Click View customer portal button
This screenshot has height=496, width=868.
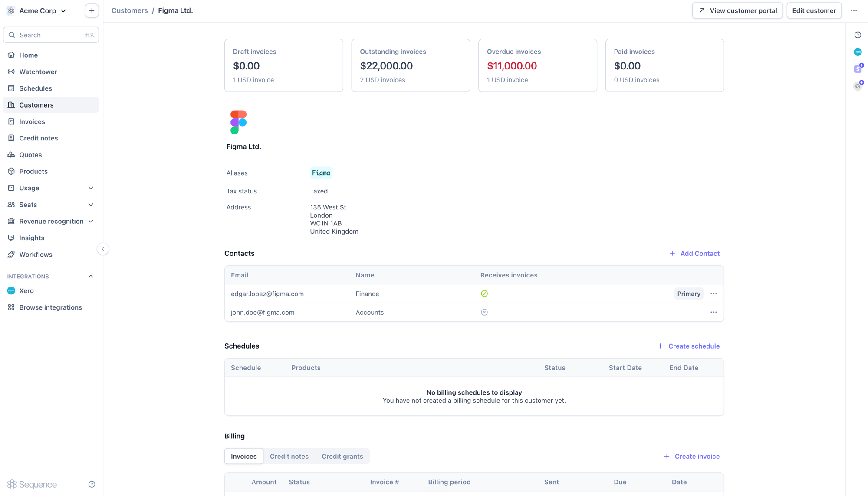click(x=737, y=10)
